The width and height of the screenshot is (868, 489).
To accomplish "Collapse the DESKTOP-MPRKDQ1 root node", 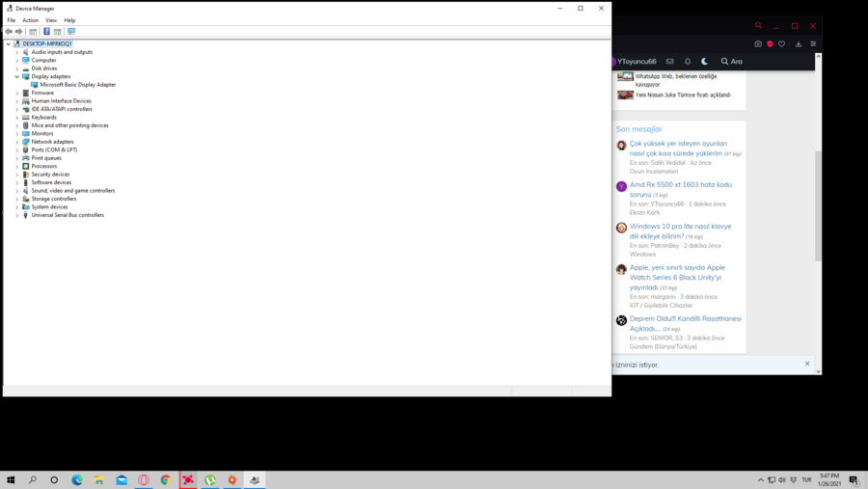I will pos(9,43).
